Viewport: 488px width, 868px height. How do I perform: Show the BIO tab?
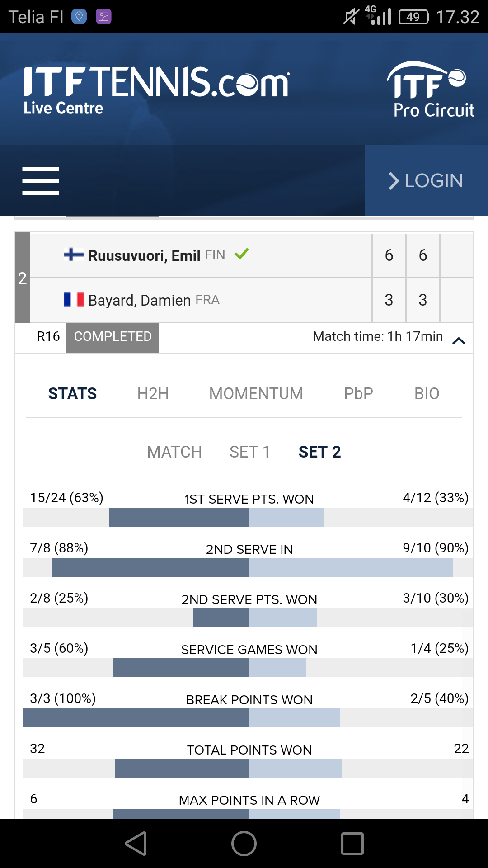click(x=427, y=394)
